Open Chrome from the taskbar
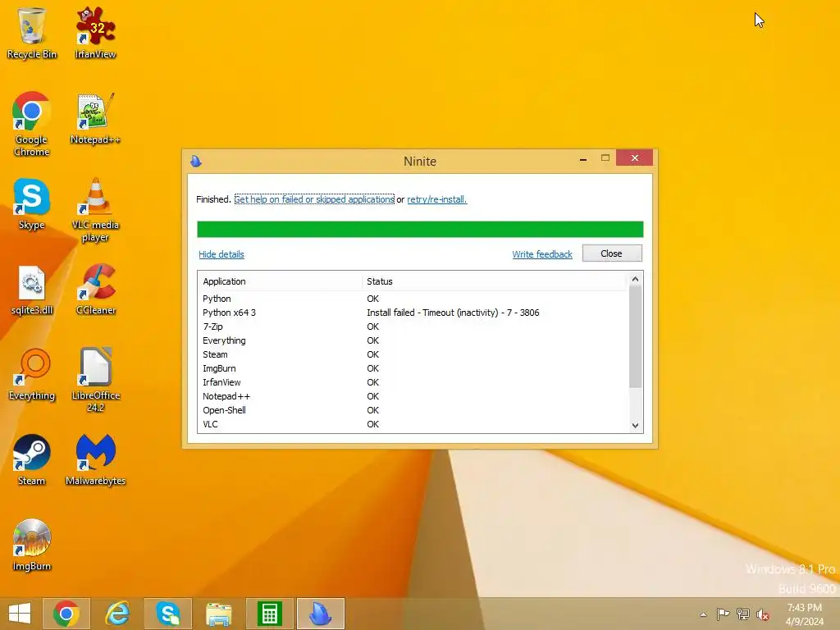 (x=66, y=614)
